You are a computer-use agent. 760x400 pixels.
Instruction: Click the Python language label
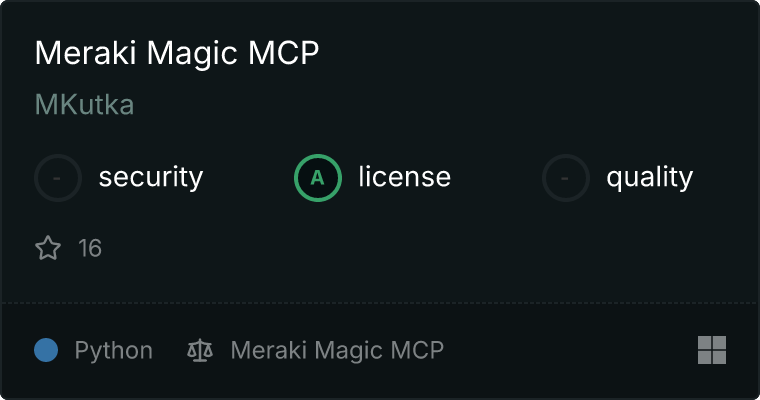[114, 350]
